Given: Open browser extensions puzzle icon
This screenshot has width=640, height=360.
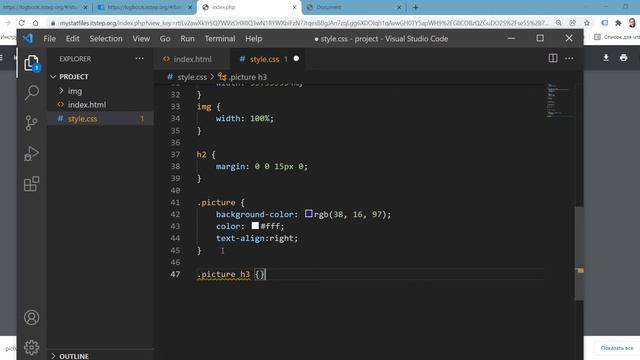Looking at the screenshot, I should coord(618,23).
